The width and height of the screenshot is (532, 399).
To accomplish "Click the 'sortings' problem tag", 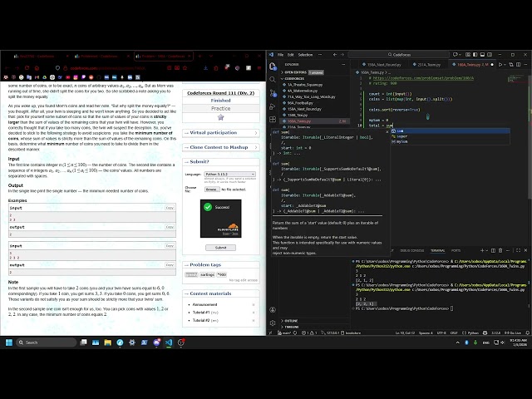I will pyautogui.click(x=207, y=274).
